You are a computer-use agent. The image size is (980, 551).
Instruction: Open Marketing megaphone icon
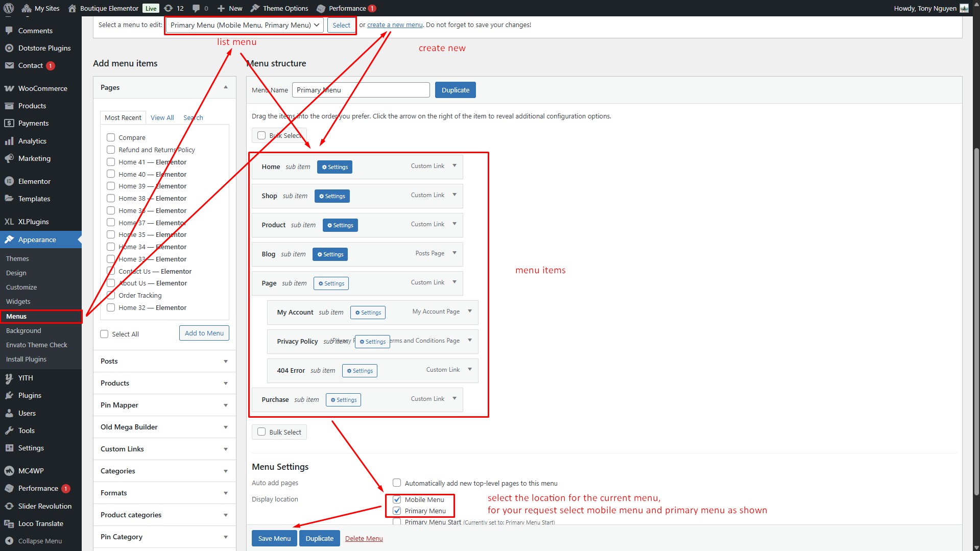tap(9, 158)
